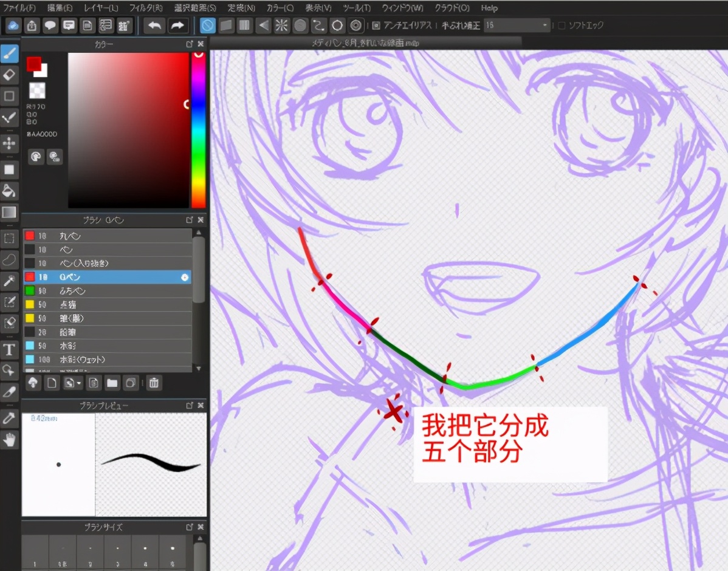This screenshot has width=728, height=571.
Task: Enable parallel line snap
Action: (226, 26)
